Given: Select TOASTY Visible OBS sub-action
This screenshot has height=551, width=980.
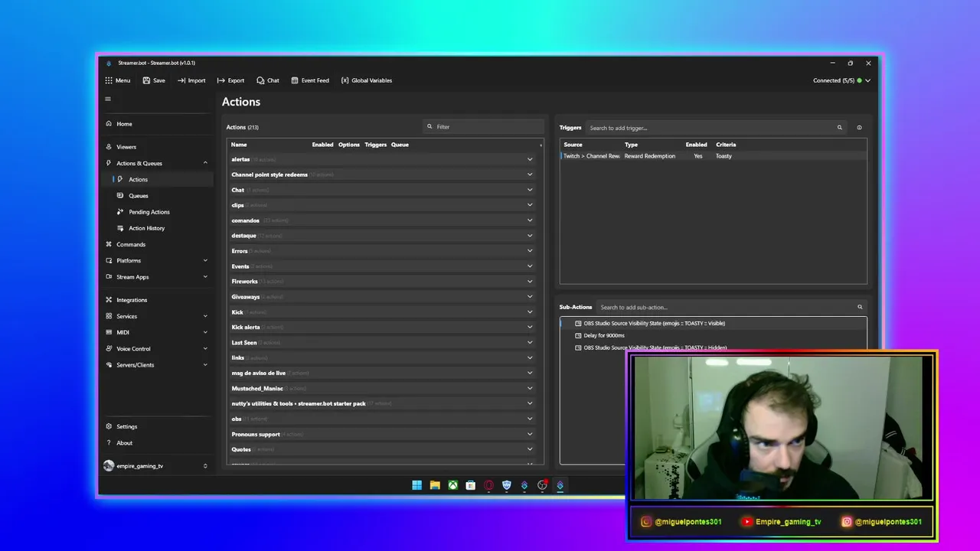Looking at the screenshot, I should [713, 324].
